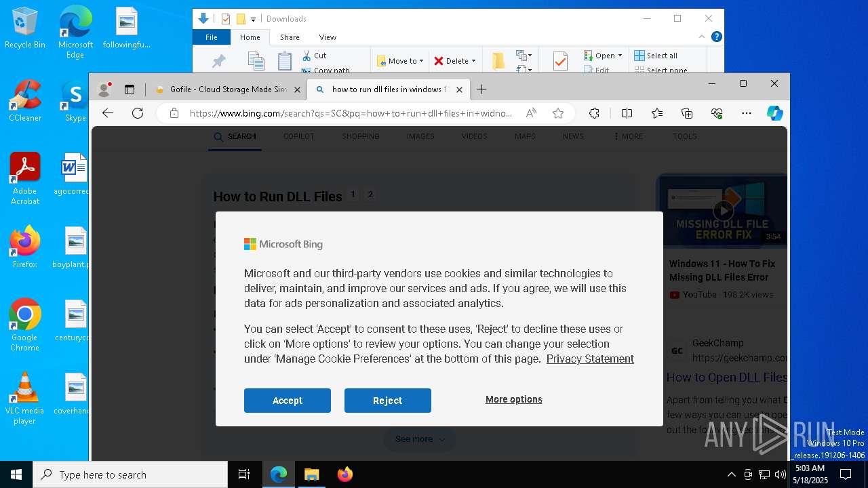Open Explorer Help question mark
The image size is (868, 488).
coord(717,37)
